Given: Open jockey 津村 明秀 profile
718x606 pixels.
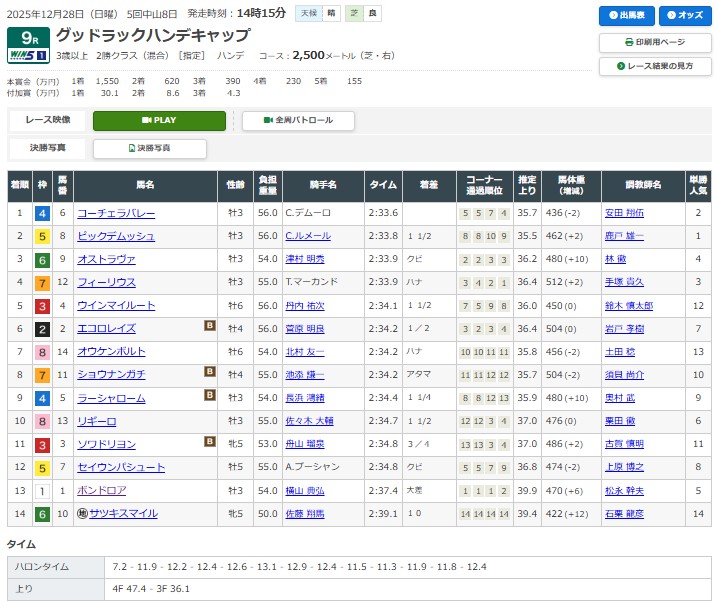Looking at the screenshot, I should click(x=305, y=259).
